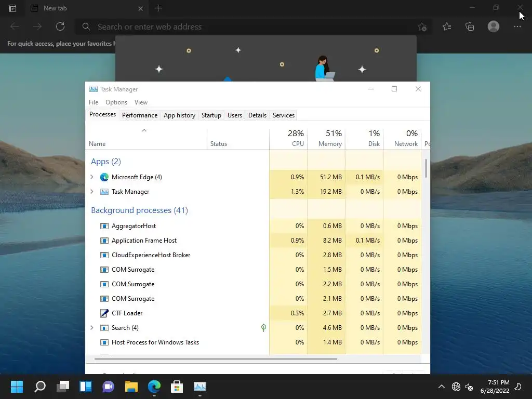Select the Processes tab
Image resolution: width=532 pixels, height=399 pixels.
pyautogui.click(x=102, y=114)
